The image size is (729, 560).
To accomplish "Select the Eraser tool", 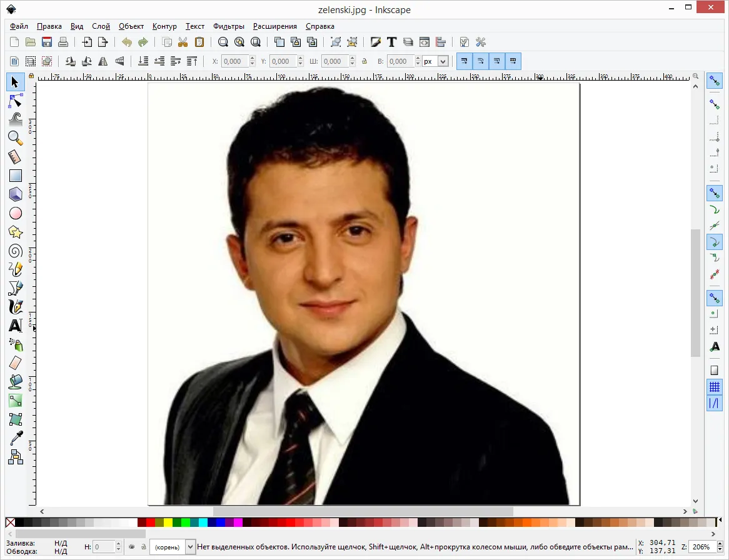I will point(15,363).
